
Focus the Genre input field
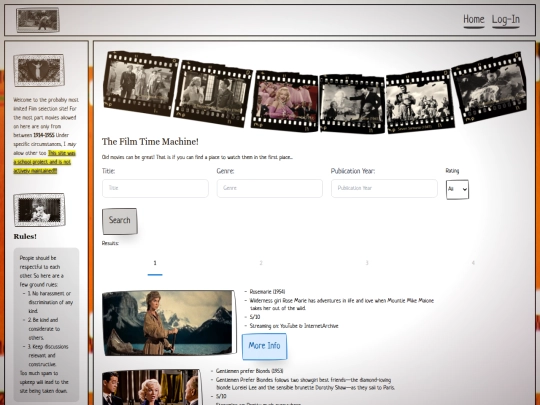[270, 188]
